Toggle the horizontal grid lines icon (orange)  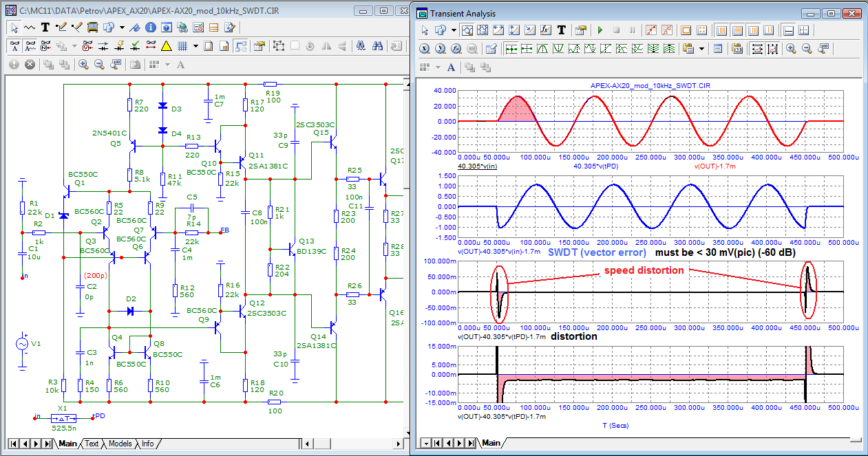737,30
